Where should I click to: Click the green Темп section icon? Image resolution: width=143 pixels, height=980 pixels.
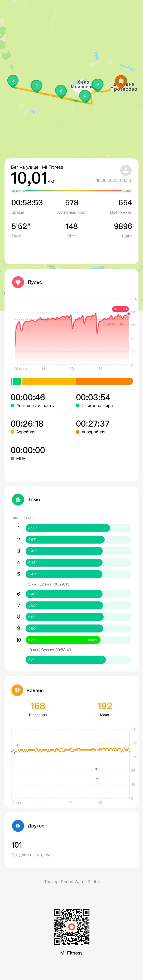(18, 500)
